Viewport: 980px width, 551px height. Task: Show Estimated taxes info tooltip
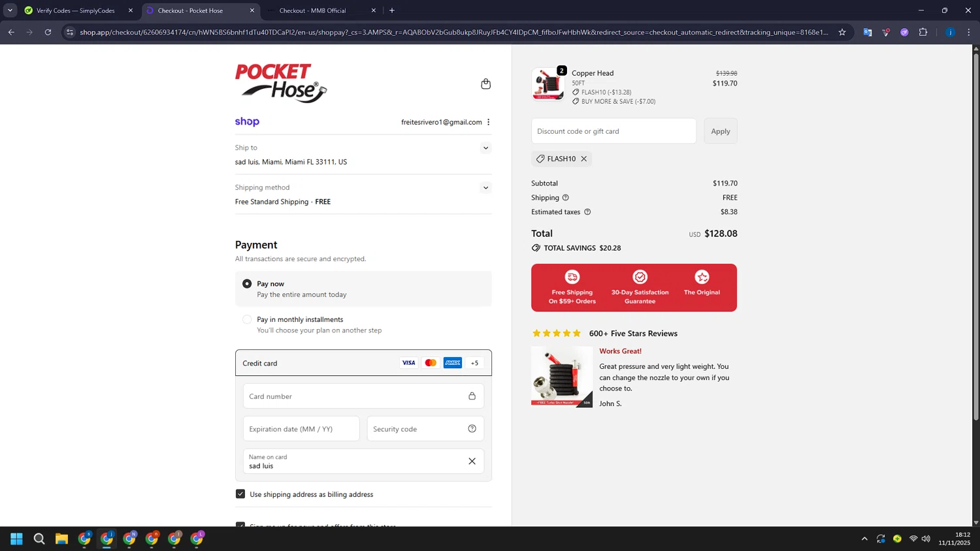(x=587, y=212)
